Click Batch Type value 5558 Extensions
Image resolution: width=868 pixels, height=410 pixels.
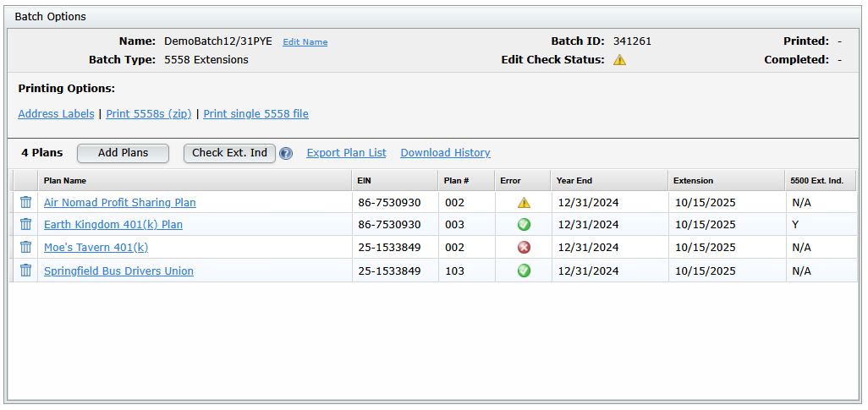[x=206, y=59]
